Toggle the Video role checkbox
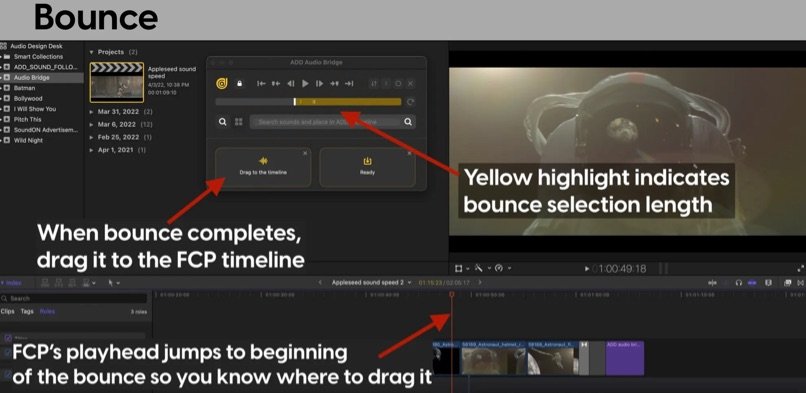The height and width of the screenshot is (393, 806). [7, 338]
